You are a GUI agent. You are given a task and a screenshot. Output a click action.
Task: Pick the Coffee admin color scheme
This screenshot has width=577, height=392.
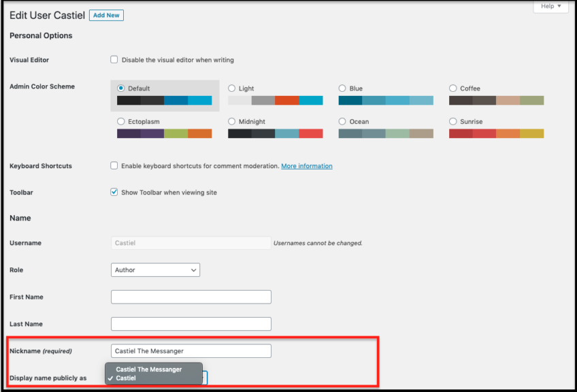(x=453, y=88)
